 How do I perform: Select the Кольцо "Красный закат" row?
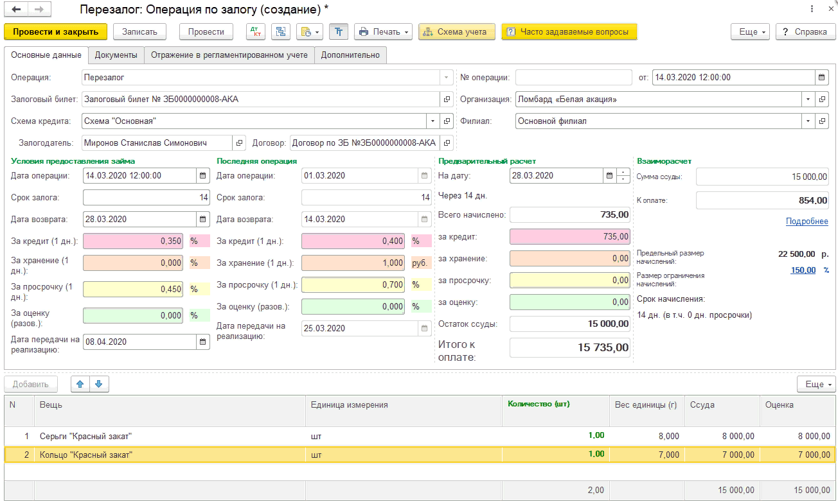[x=419, y=455]
